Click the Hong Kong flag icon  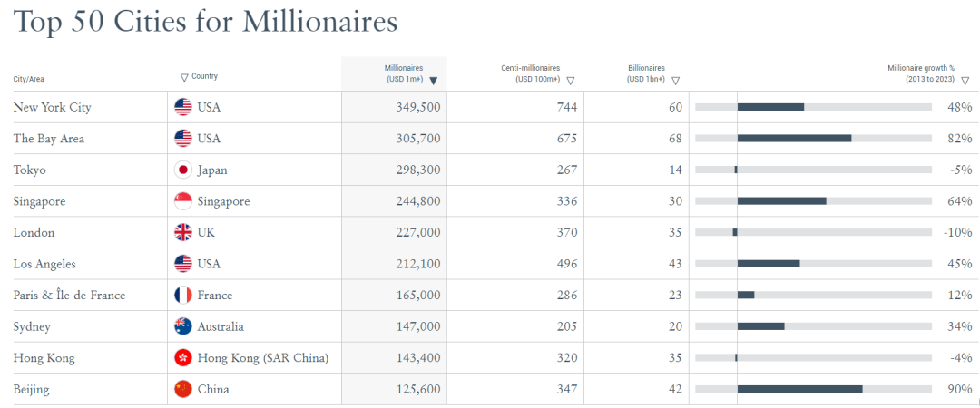point(183,358)
